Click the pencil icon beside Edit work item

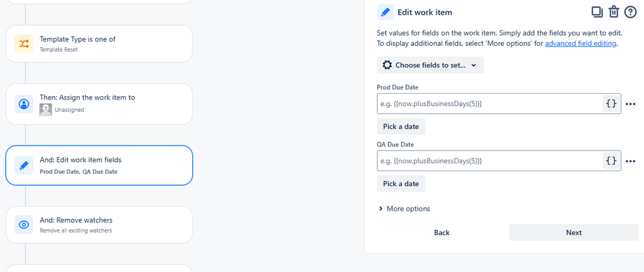(385, 12)
